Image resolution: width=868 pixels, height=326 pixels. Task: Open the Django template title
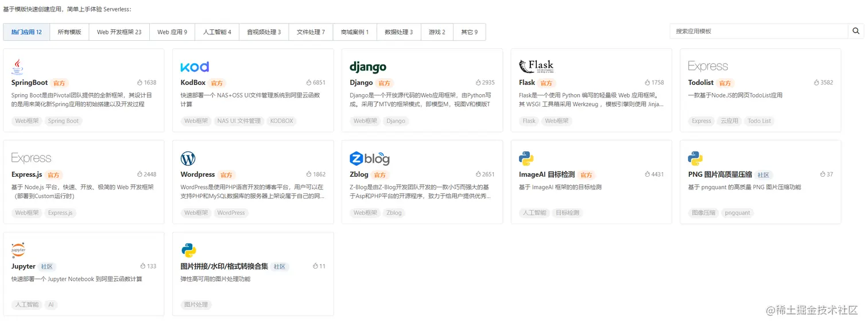tap(362, 83)
